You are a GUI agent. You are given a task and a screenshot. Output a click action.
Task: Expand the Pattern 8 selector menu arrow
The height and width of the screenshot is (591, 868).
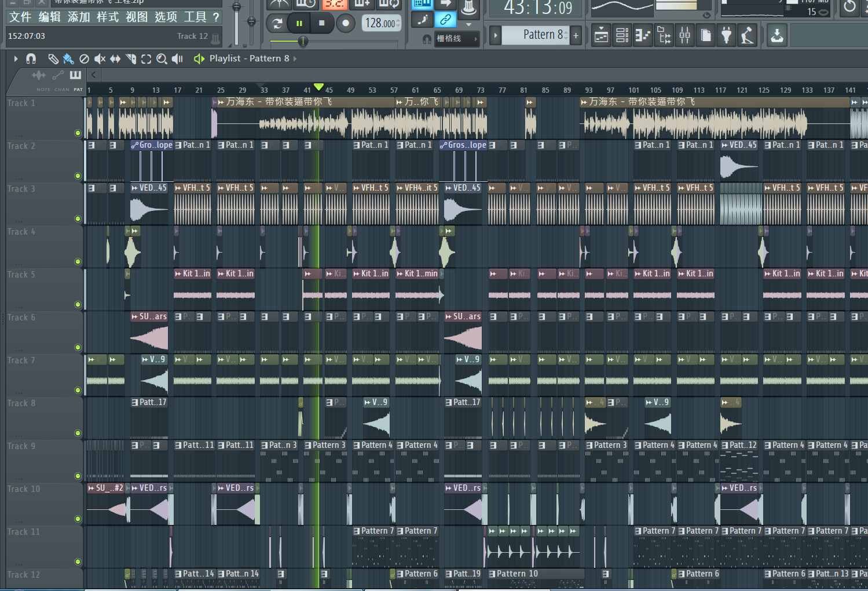coord(495,35)
